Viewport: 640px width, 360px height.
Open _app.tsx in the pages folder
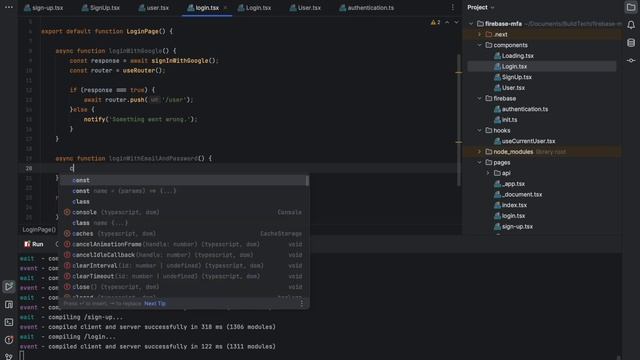coord(513,184)
